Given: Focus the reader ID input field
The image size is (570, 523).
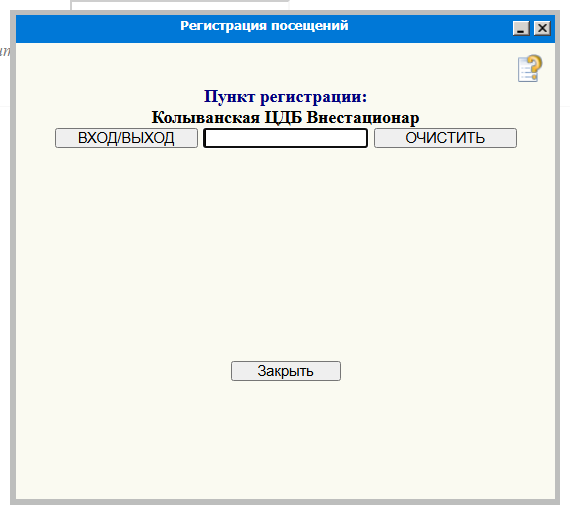Looking at the screenshot, I should click(285, 138).
